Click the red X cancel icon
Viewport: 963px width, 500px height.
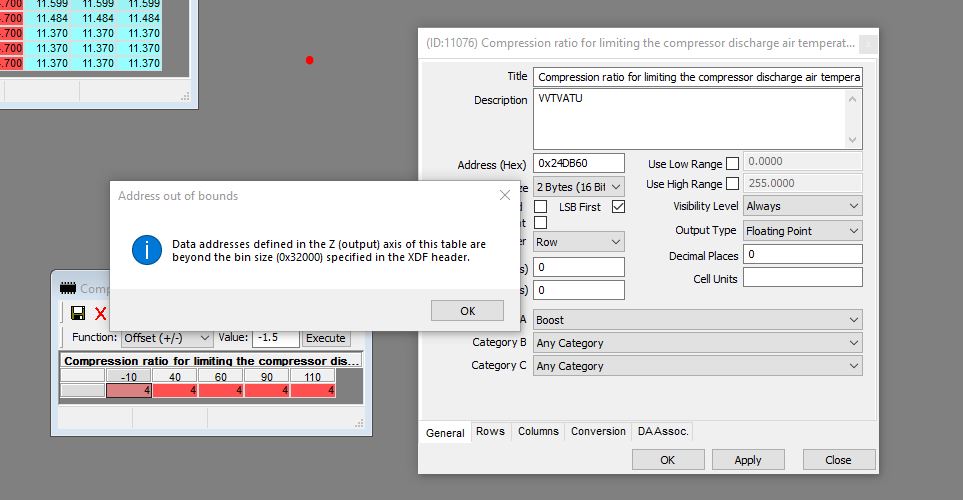(100, 314)
